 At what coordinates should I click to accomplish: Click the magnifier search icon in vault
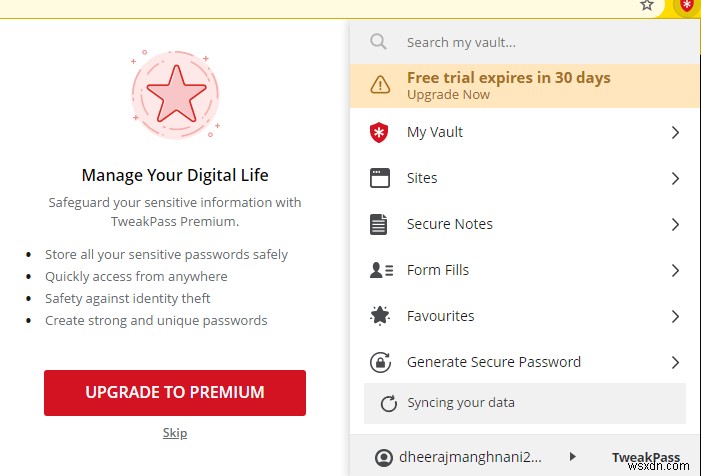tap(378, 42)
